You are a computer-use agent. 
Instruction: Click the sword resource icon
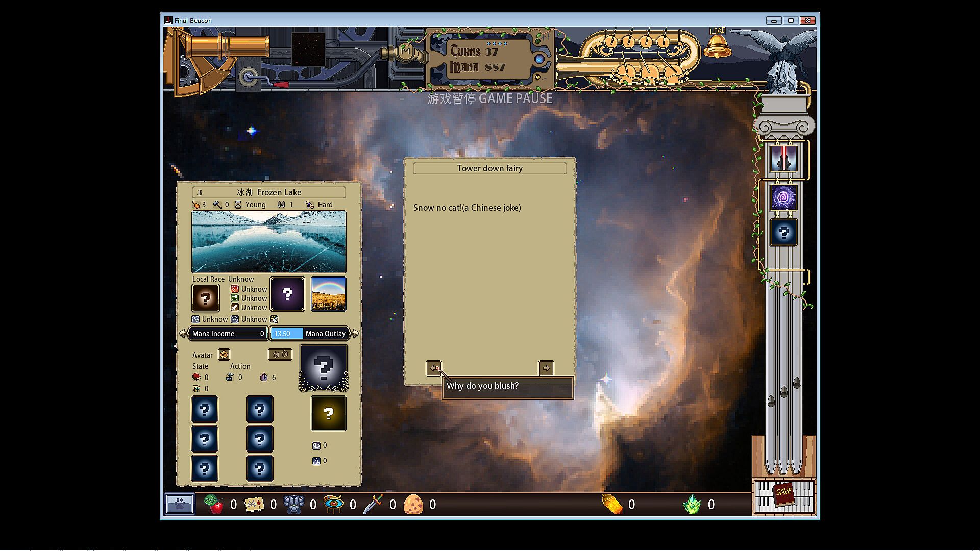(x=373, y=505)
